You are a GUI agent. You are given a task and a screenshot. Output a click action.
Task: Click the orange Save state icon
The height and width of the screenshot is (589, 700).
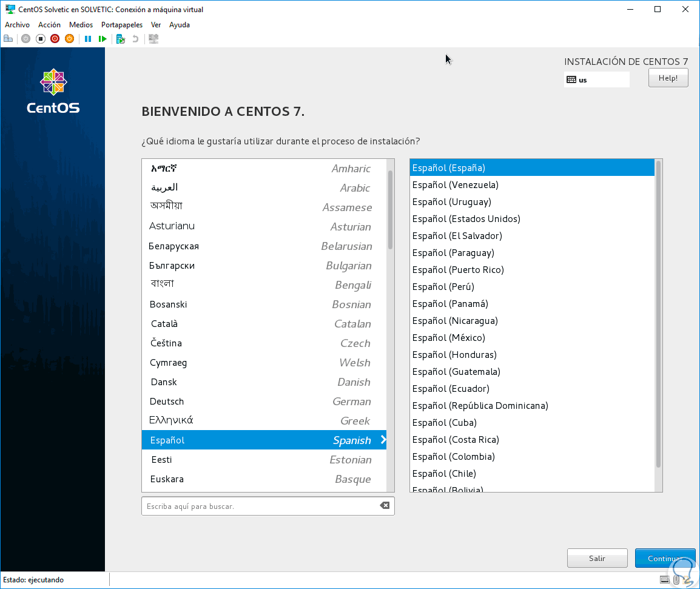coord(69,39)
